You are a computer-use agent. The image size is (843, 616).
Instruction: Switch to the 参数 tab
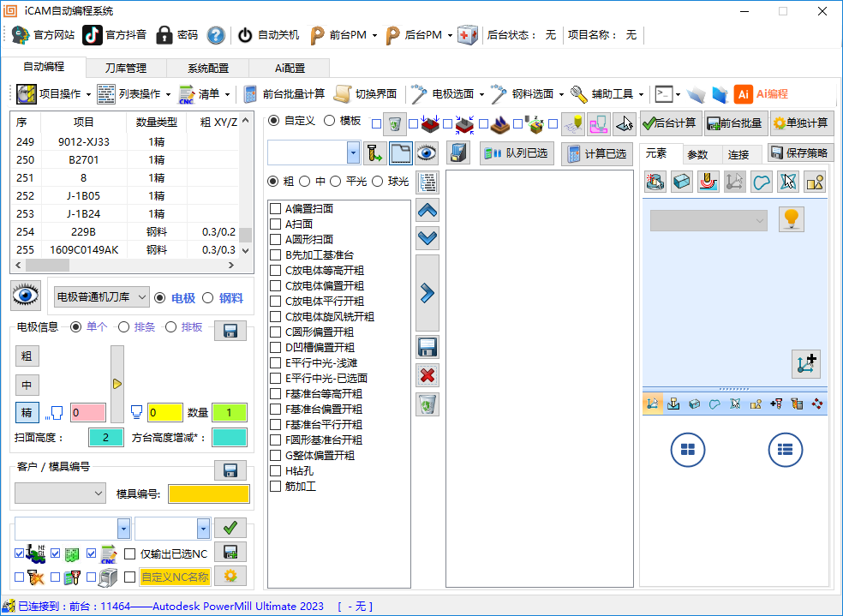697,155
